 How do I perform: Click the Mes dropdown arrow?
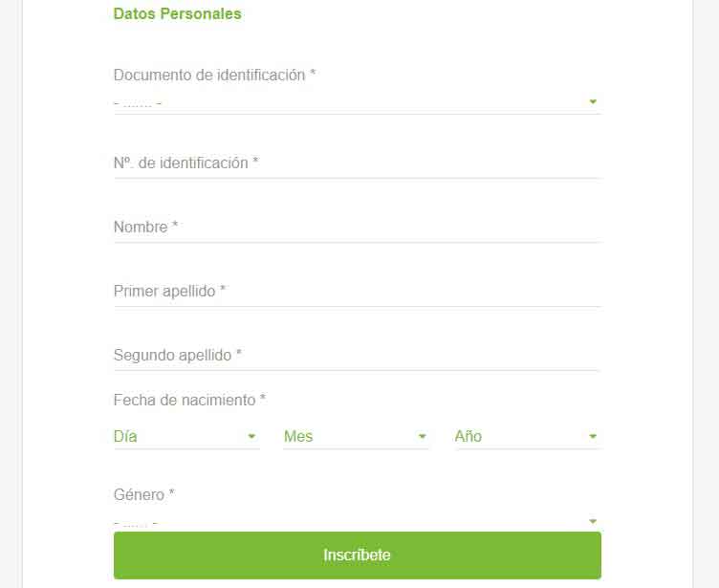pos(423,436)
